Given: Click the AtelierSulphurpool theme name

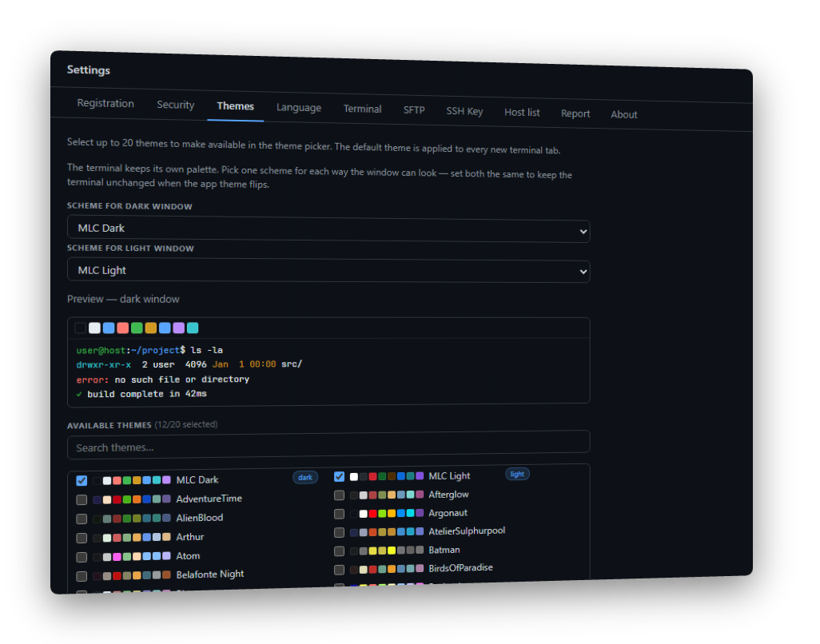Looking at the screenshot, I should (x=467, y=531).
